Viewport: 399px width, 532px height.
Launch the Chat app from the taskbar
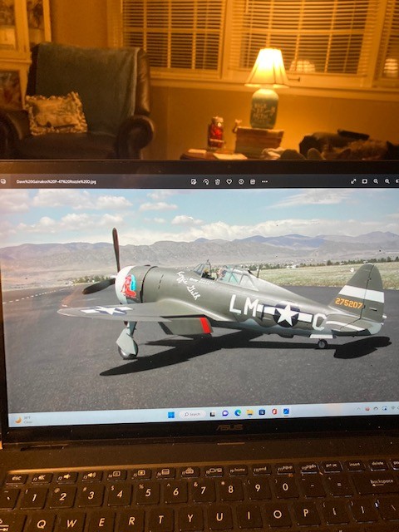point(225,413)
